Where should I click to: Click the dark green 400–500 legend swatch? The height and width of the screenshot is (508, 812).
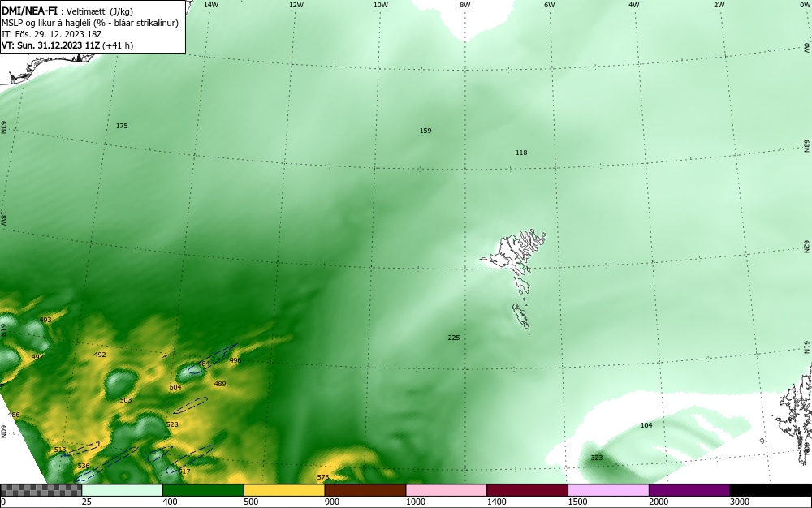203,490
